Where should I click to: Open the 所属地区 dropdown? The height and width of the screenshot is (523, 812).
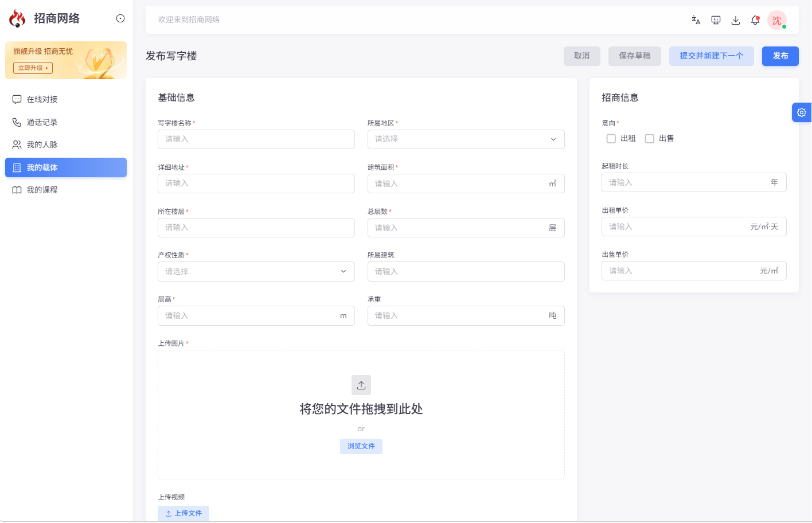466,139
